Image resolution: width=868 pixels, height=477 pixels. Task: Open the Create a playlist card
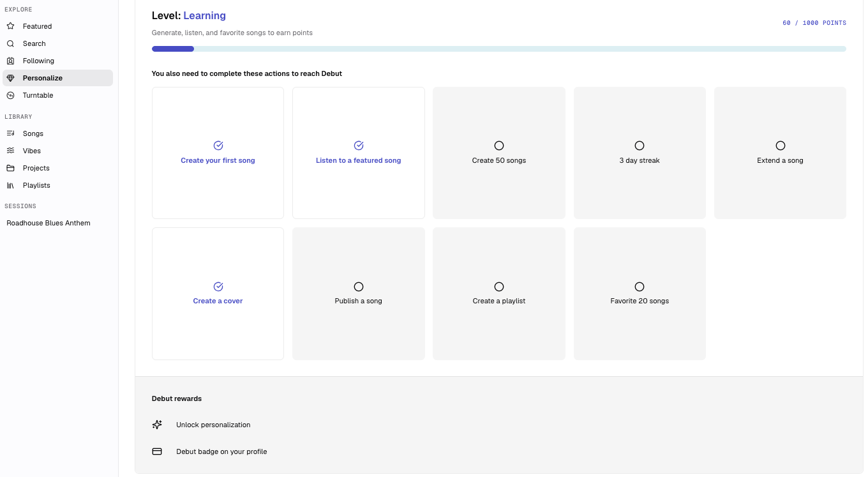499,294
